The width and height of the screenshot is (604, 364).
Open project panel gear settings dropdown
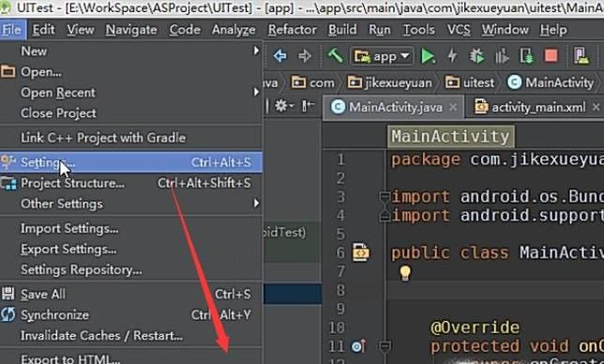(284, 106)
